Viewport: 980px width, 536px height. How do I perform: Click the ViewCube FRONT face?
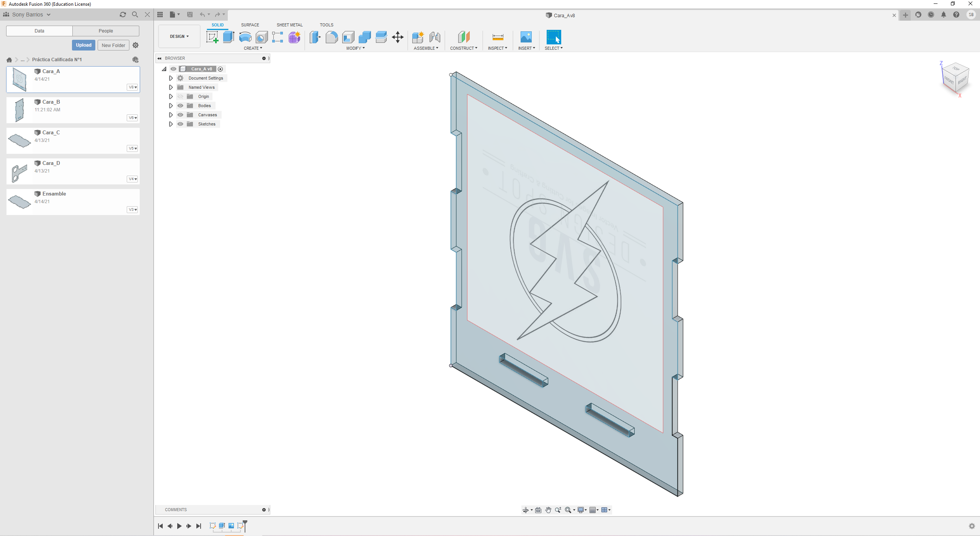(x=949, y=80)
